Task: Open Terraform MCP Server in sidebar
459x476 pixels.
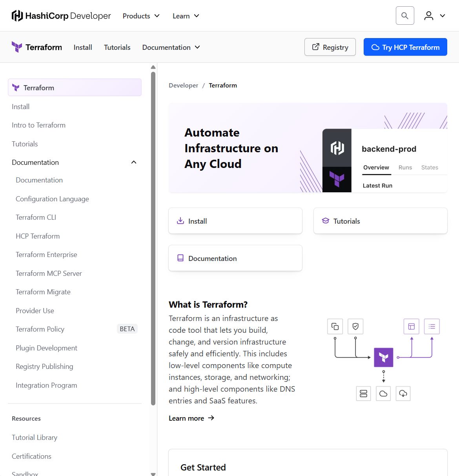Action: point(49,274)
